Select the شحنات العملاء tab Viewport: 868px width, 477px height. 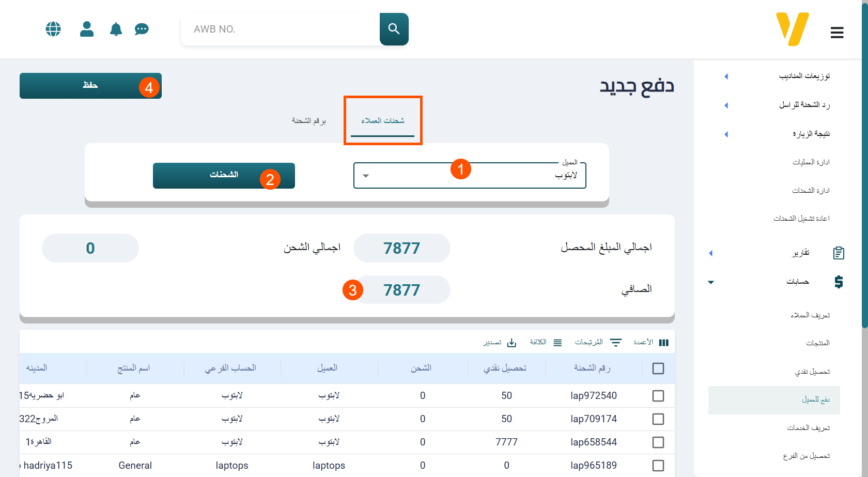coord(382,121)
